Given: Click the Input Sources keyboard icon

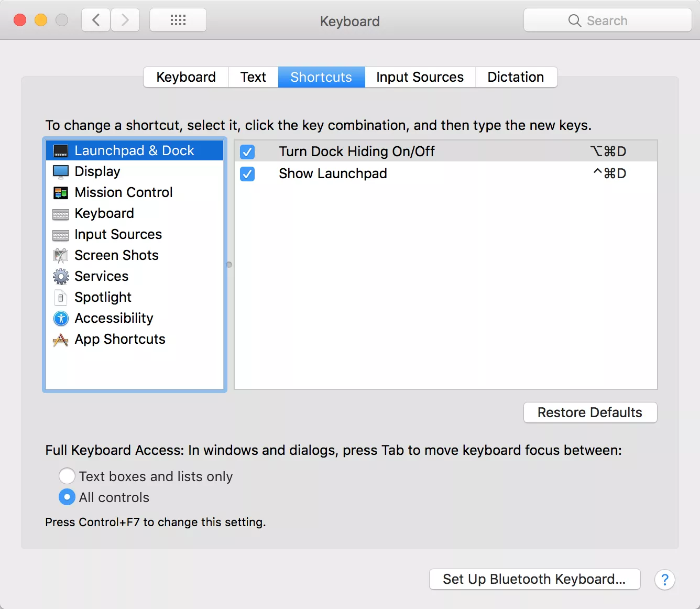Looking at the screenshot, I should coord(61,235).
